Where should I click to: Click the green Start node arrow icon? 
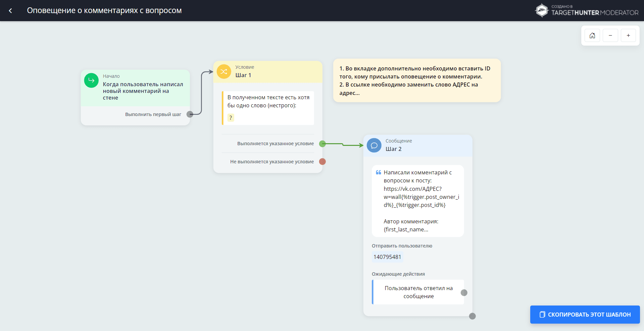91,80
